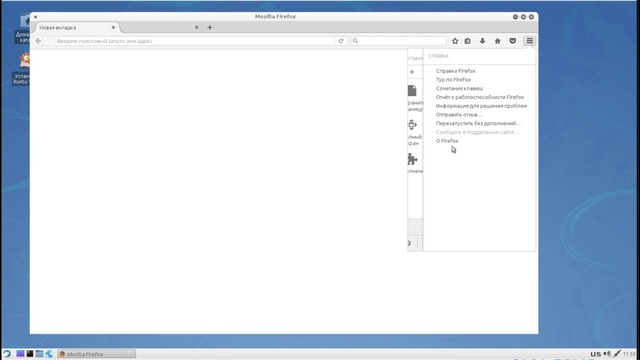
Task: Click the full screen icon in menu panel
Action: [412, 124]
